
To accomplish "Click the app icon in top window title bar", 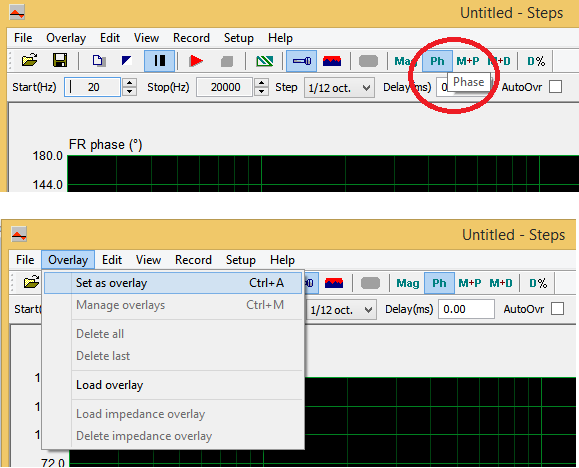I will click(x=17, y=13).
